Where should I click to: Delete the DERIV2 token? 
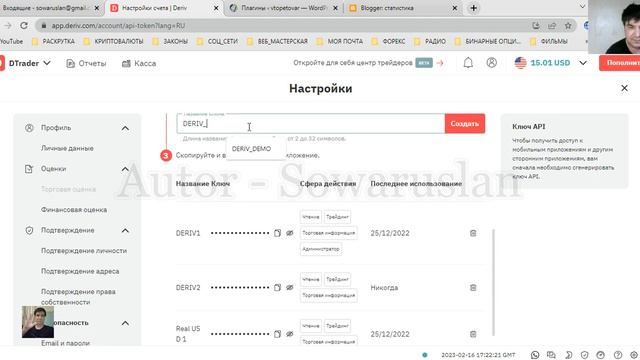473,287
